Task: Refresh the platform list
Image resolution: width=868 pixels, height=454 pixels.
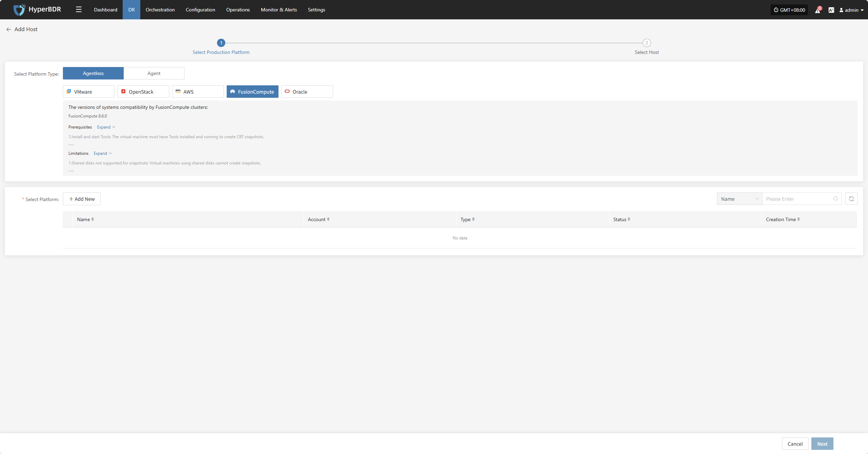Action: click(x=851, y=199)
